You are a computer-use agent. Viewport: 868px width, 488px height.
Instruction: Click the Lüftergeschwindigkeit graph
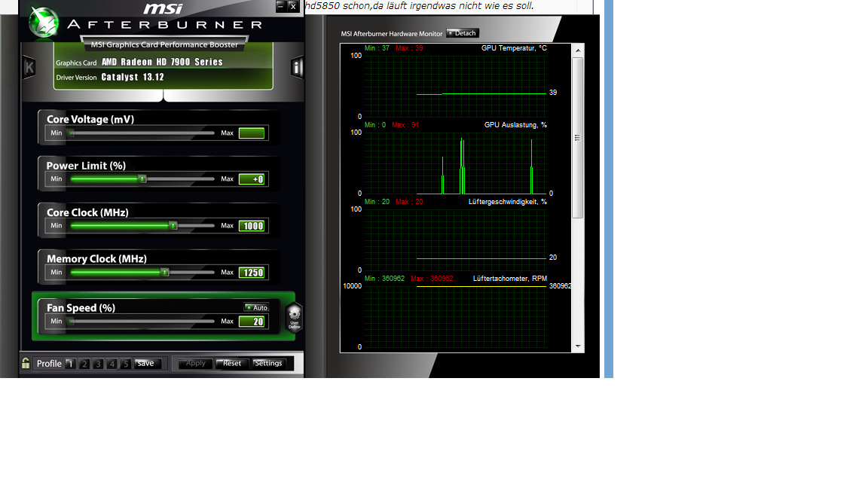click(x=455, y=239)
